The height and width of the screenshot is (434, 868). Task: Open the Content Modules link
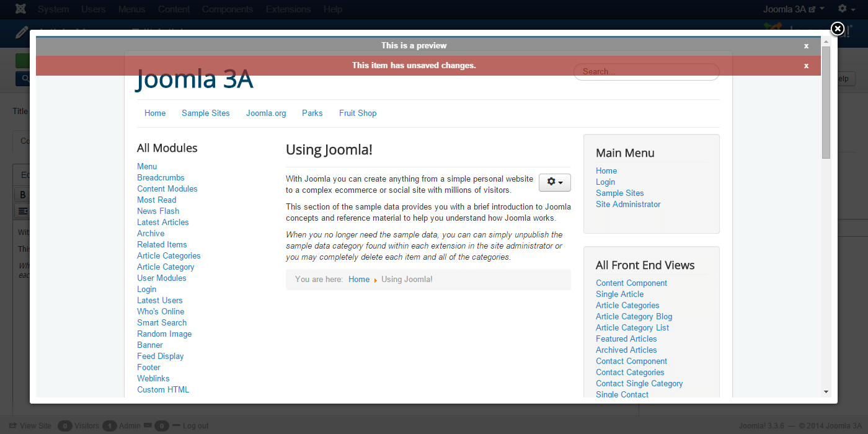click(167, 189)
